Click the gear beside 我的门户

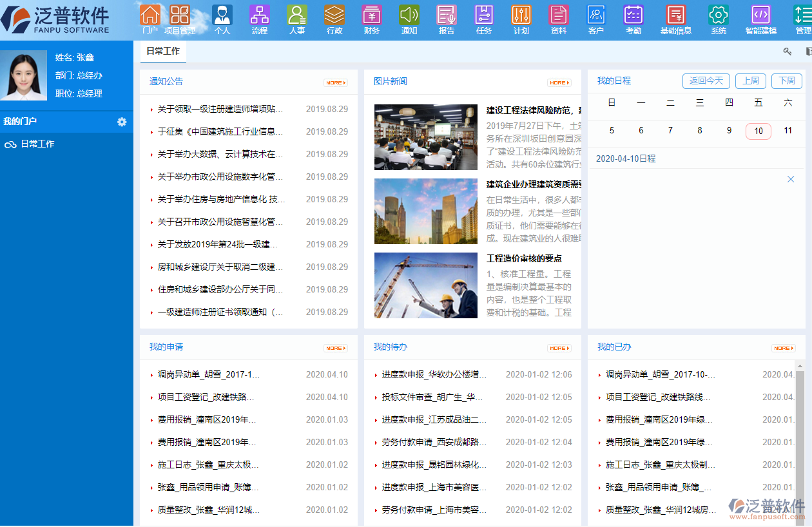pos(122,122)
